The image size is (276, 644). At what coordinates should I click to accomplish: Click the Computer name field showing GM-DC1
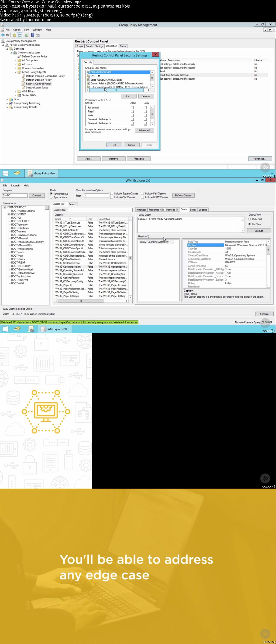pos(15,195)
